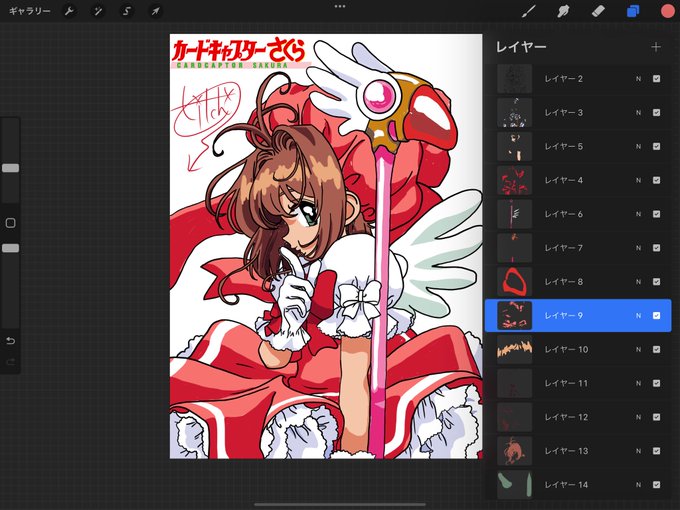Tap the highlighted レイヤー 9 name
The image size is (680, 510).
(x=564, y=315)
